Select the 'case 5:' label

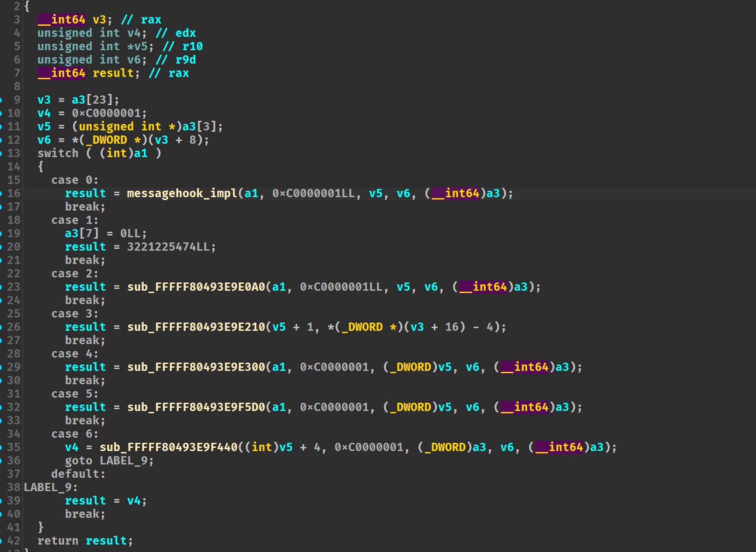[x=75, y=393]
